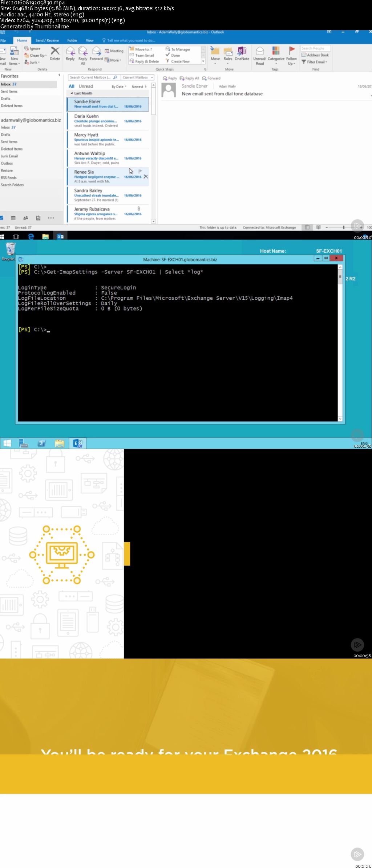Open the Home ribbon tab in Outlook

[22, 40]
